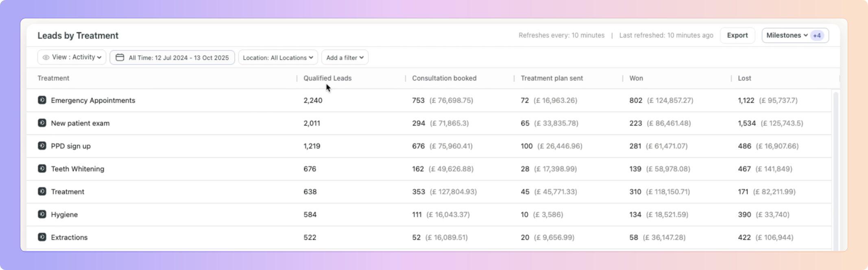
Task: Expand the Location: All Locations dropdown
Action: tap(278, 57)
